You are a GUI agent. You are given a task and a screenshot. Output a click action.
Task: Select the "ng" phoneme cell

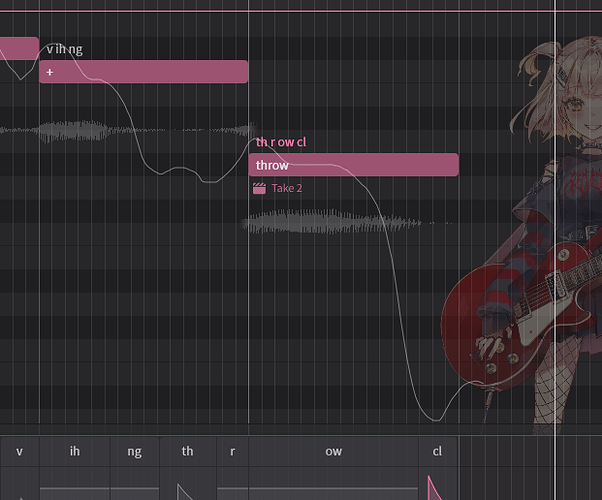coord(134,451)
